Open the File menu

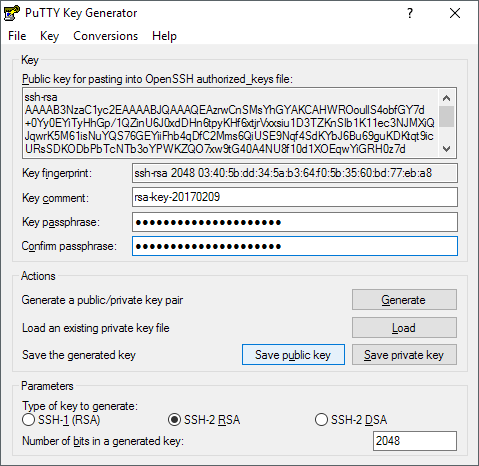[17, 36]
